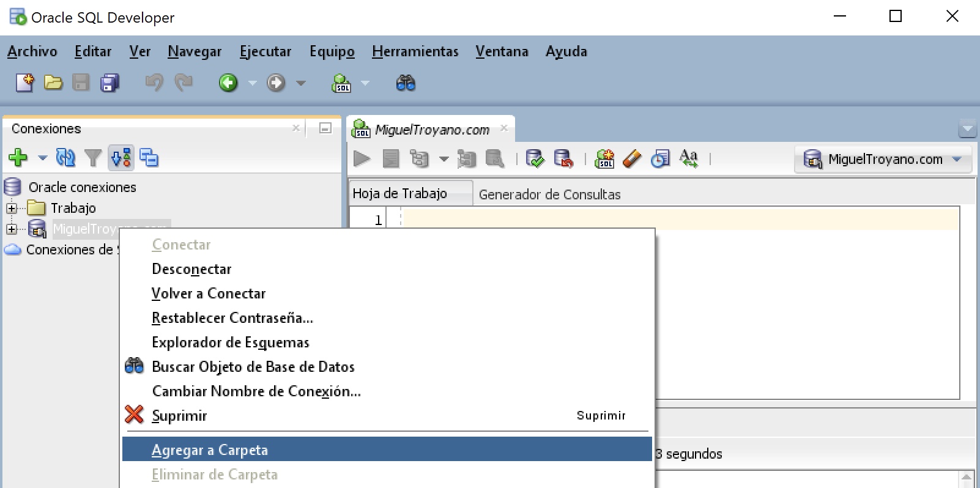Open the Ventana menu
This screenshot has width=980, height=488.
coord(502,51)
